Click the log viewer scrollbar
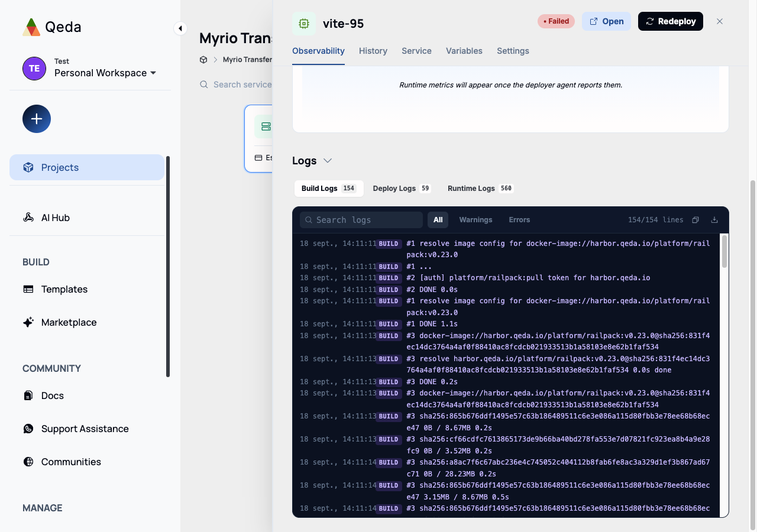 pyautogui.click(x=724, y=251)
